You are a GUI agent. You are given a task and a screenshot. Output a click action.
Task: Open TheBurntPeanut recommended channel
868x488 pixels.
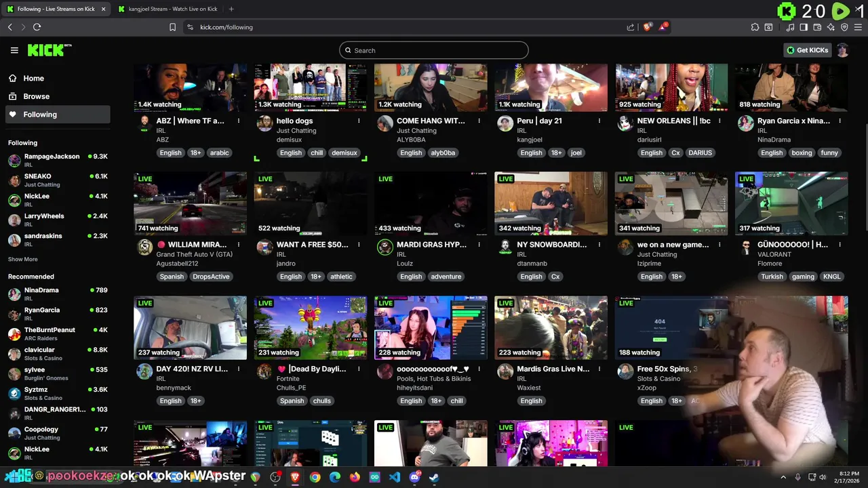(x=57, y=333)
